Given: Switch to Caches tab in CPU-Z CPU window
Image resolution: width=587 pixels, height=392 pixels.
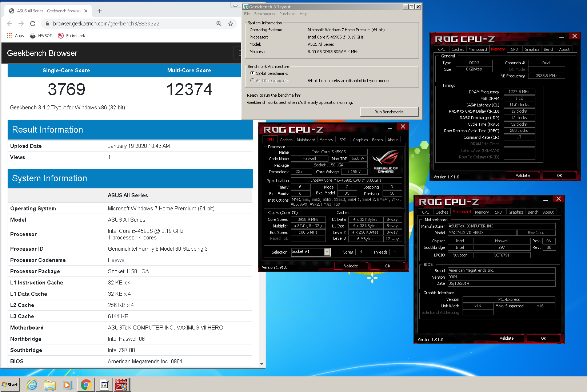Looking at the screenshot, I should 286,140.
